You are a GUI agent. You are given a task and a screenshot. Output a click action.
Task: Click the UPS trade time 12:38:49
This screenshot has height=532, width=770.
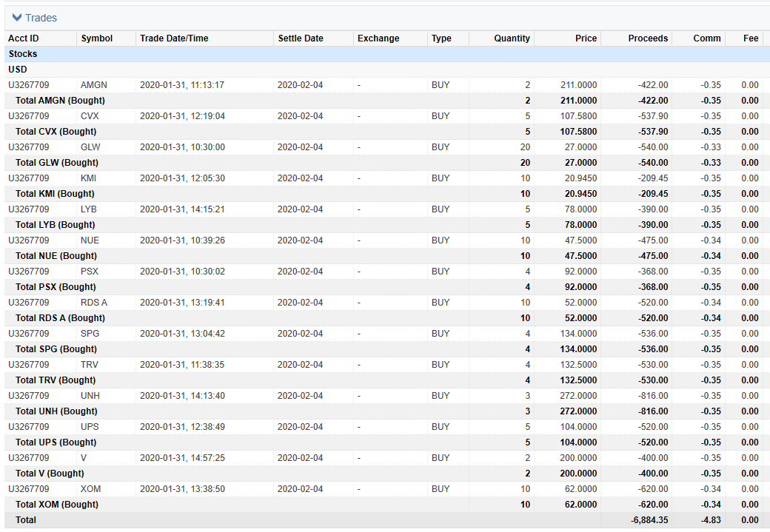click(x=207, y=427)
